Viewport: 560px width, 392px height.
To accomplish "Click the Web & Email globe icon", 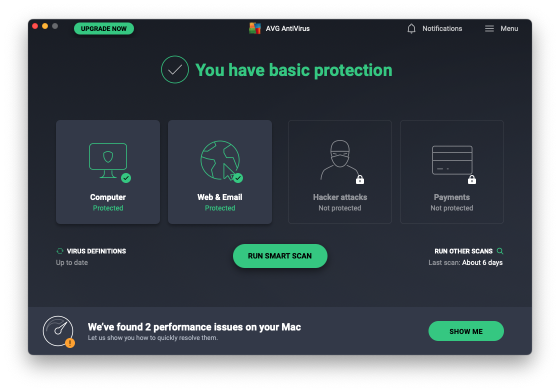I will (x=219, y=160).
